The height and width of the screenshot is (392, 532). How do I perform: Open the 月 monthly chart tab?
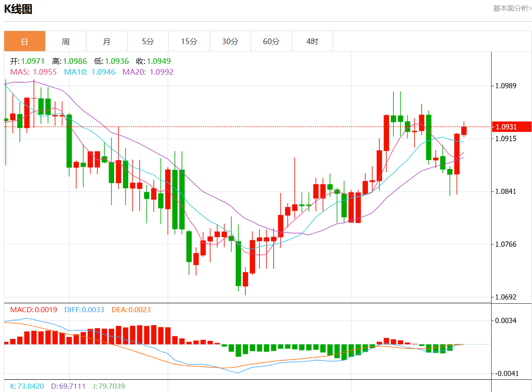pos(107,41)
